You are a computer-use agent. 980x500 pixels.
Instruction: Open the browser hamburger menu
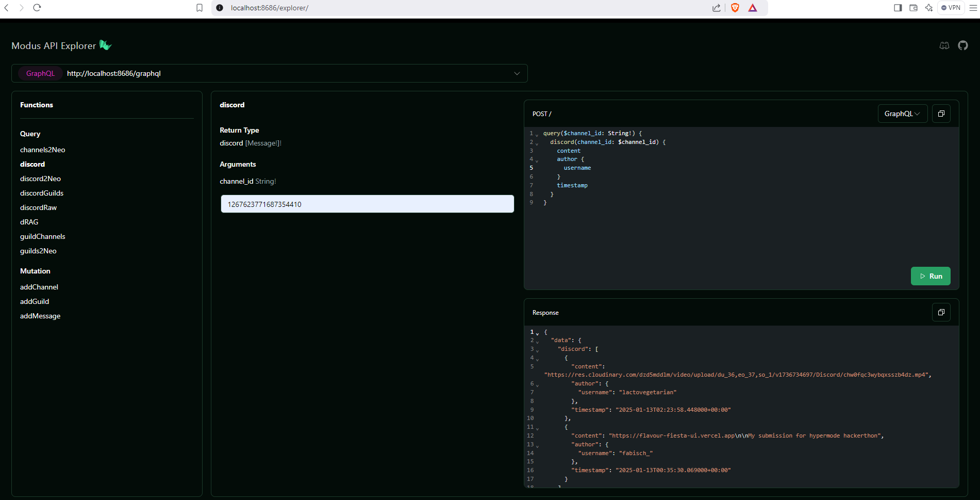tap(973, 8)
